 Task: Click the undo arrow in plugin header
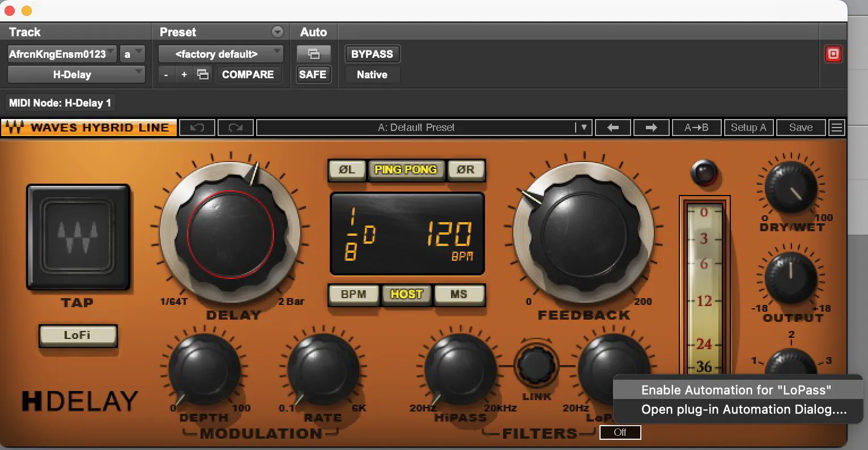click(x=197, y=127)
